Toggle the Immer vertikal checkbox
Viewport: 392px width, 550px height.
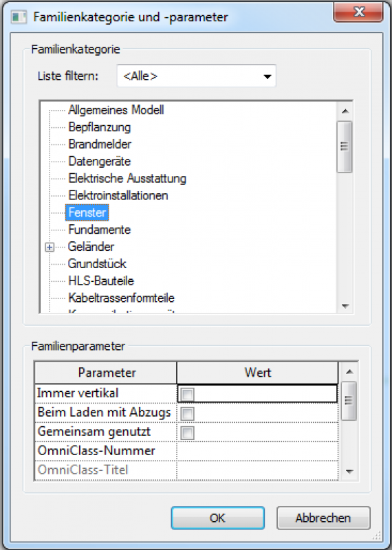click(187, 394)
